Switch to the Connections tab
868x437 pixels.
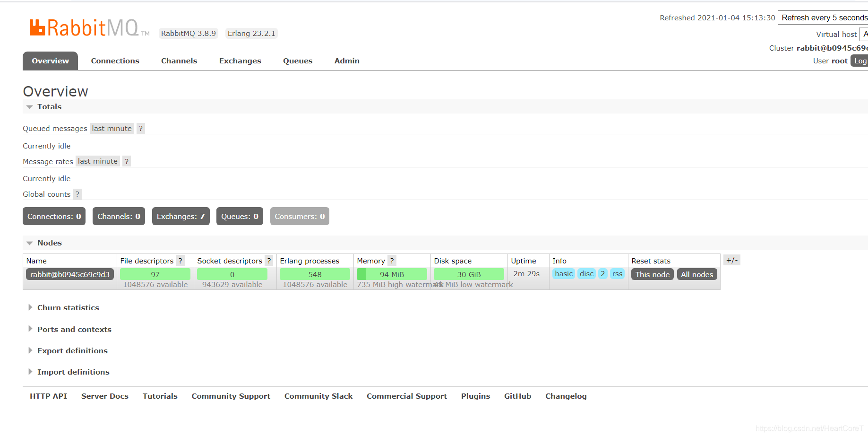coord(115,61)
